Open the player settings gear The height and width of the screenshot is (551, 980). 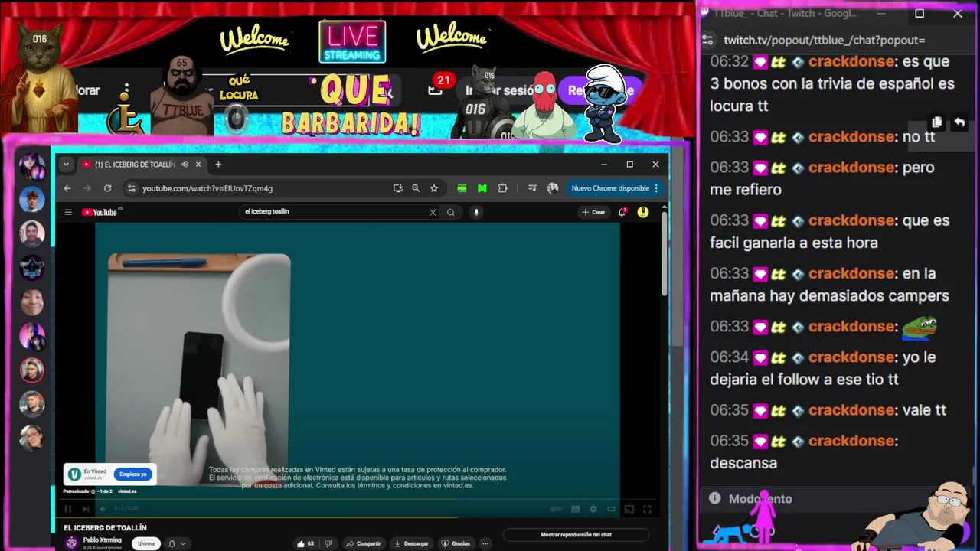click(593, 509)
